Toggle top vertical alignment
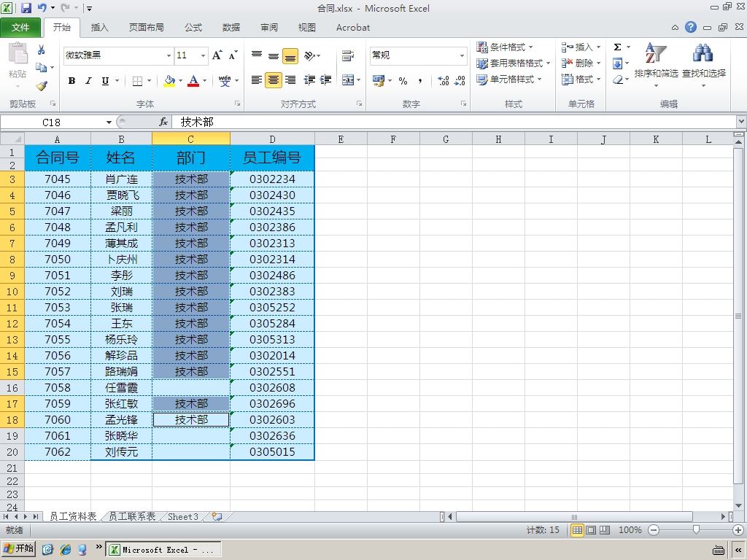This screenshot has width=747, height=560. 256,55
